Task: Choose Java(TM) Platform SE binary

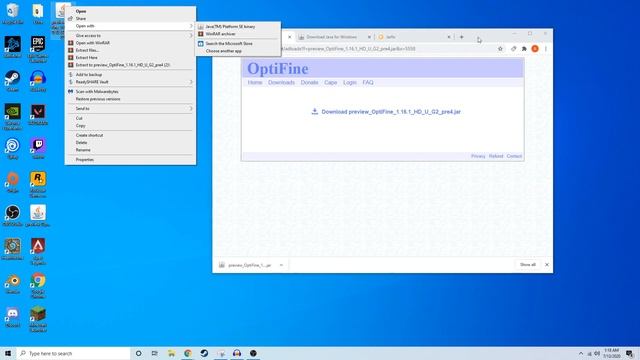Action: click(x=238, y=27)
